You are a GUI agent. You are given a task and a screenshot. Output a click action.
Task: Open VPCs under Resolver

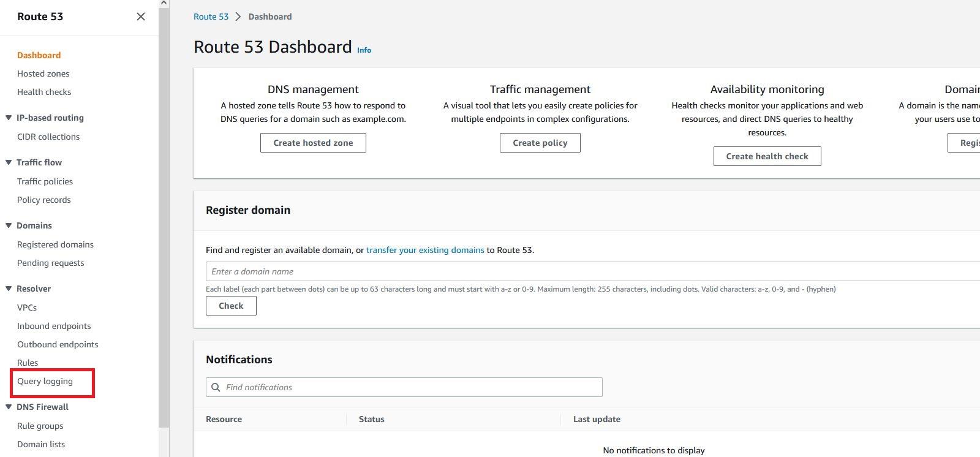point(27,308)
